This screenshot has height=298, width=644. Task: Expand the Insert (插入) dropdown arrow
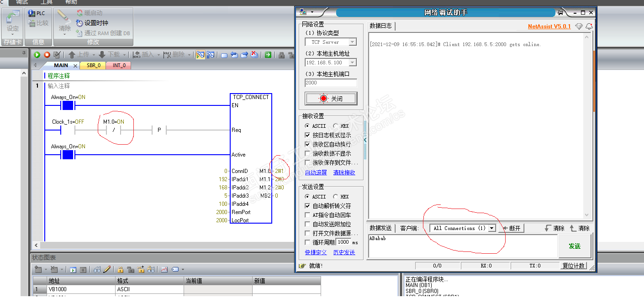pyautogui.click(x=158, y=55)
